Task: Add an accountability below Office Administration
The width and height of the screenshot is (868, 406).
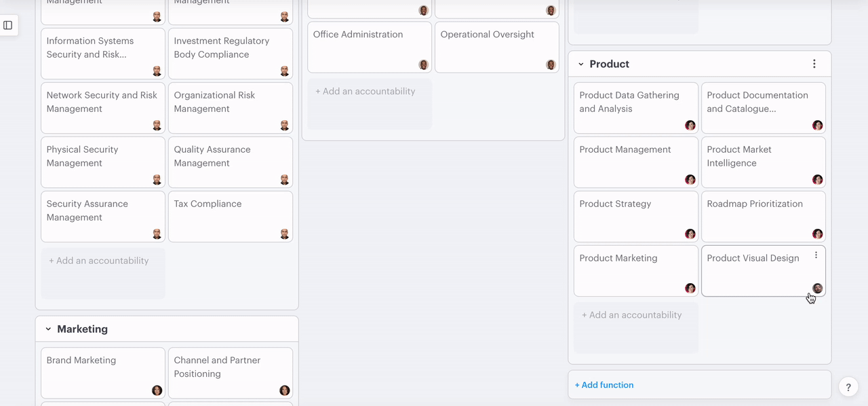Action: coord(365,92)
